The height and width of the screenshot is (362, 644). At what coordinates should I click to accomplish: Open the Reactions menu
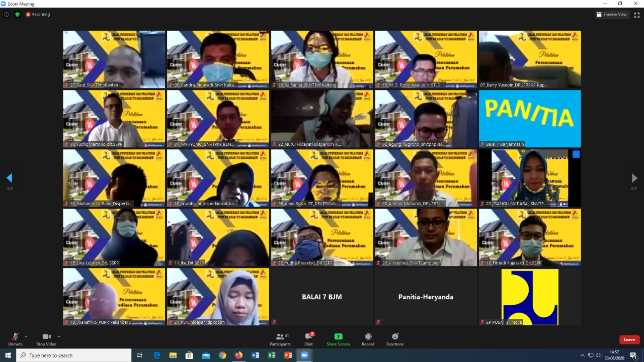pos(395,338)
